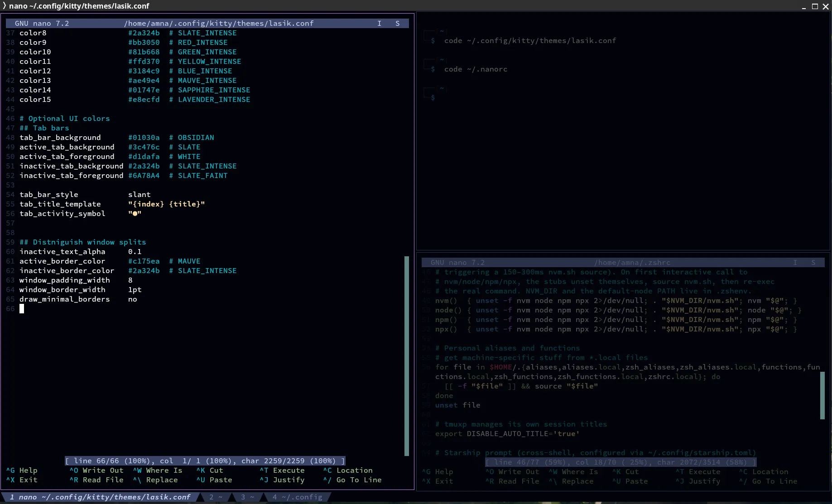Click ^J Justify in left nano pane

coord(282,480)
